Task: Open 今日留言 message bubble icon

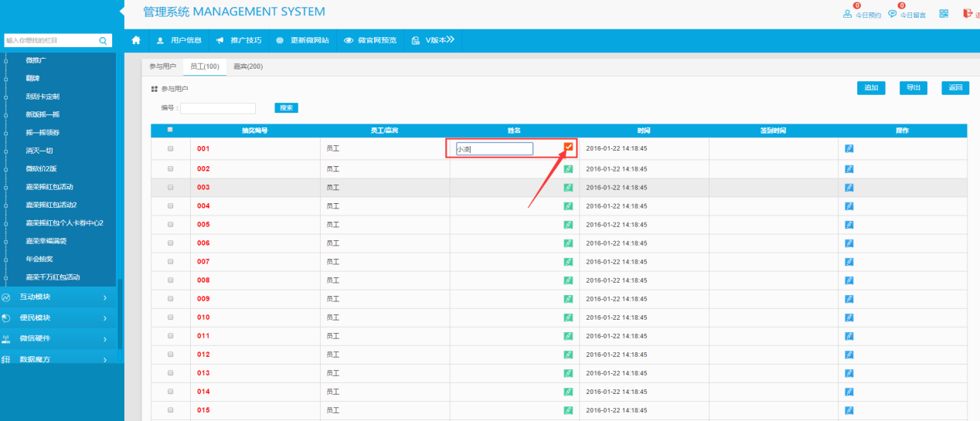Action: [893, 14]
